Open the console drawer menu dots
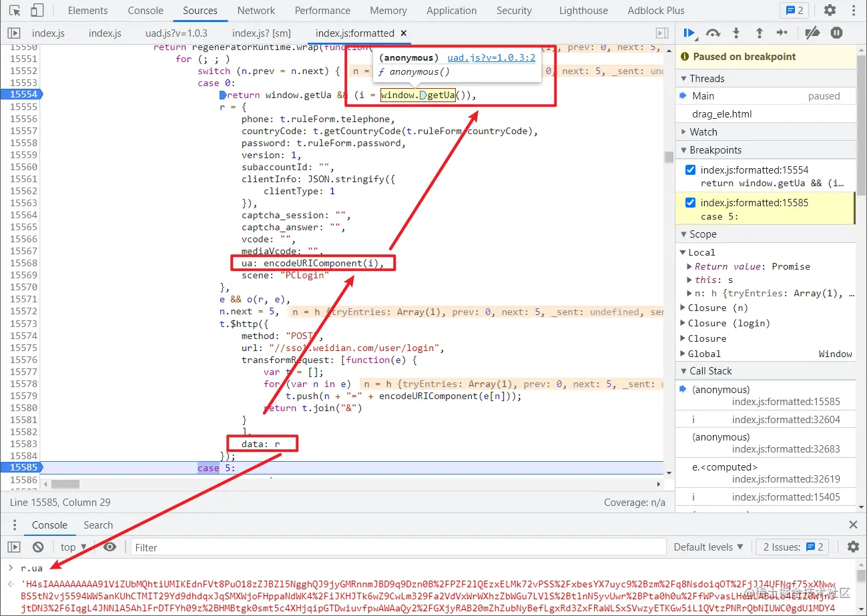The image size is (867, 616). pyautogui.click(x=14, y=525)
